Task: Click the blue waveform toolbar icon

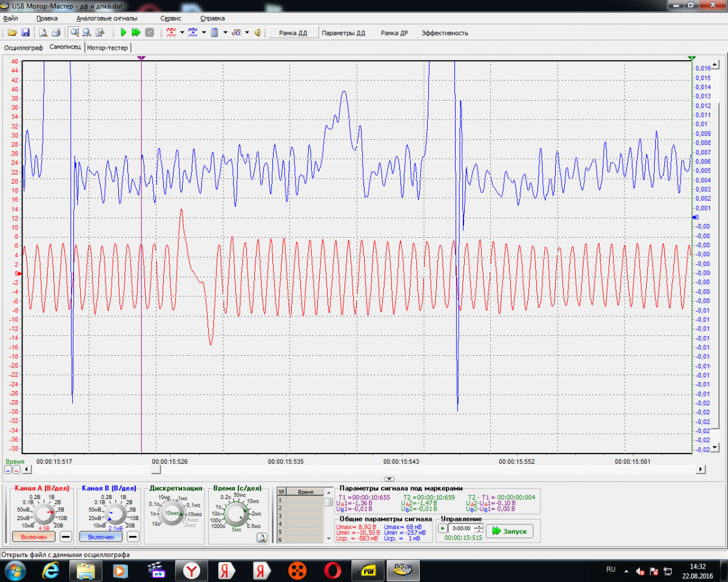Action: [x=193, y=33]
